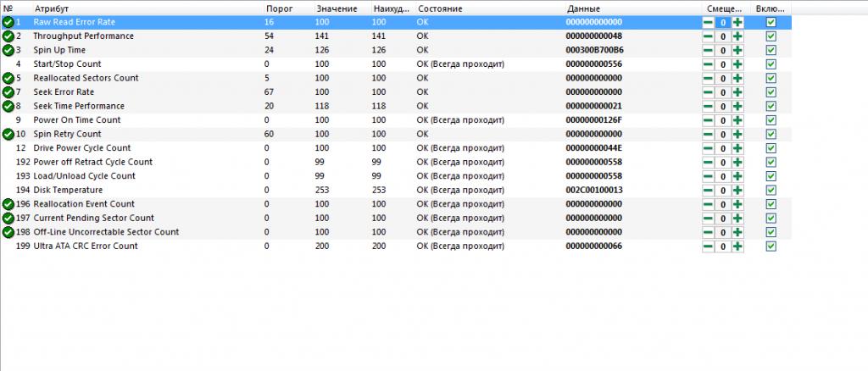Click offset value field for Spin Retry Count
The height and width of the screenshot is (371, 868).
pyautogui.click(x=722, y=134)
